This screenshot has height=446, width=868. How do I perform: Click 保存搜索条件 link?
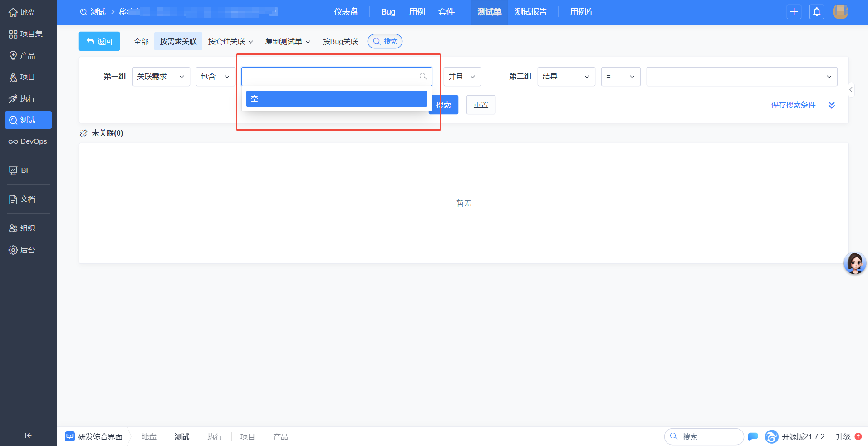pyautogui.click(x=793, y=105)
